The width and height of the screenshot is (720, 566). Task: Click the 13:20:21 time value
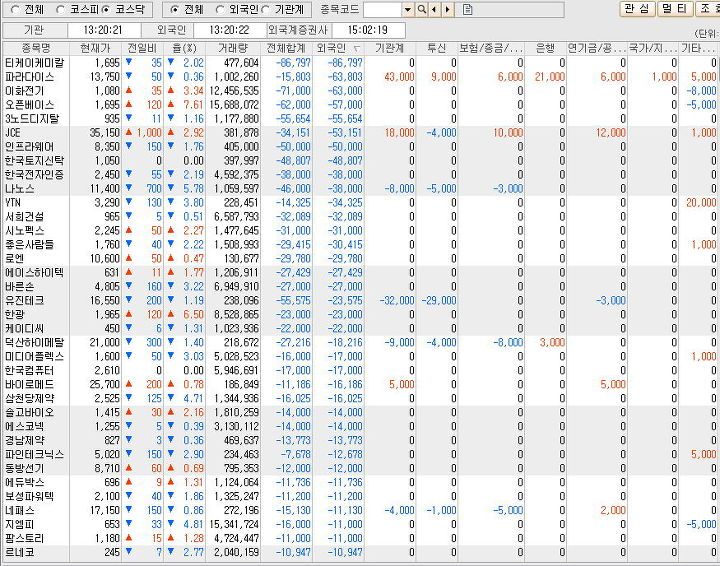coord(103,30)
